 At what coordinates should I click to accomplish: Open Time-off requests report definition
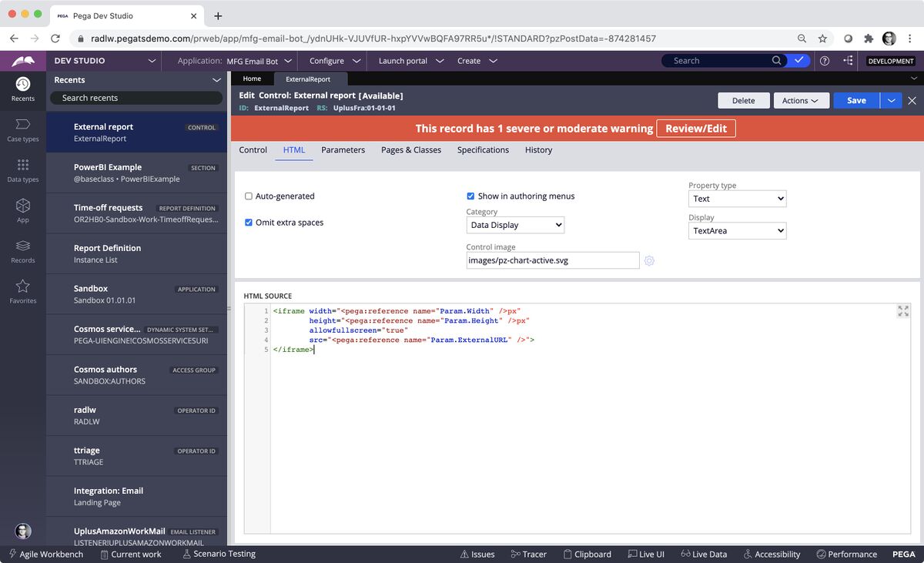tap(137, 213)
